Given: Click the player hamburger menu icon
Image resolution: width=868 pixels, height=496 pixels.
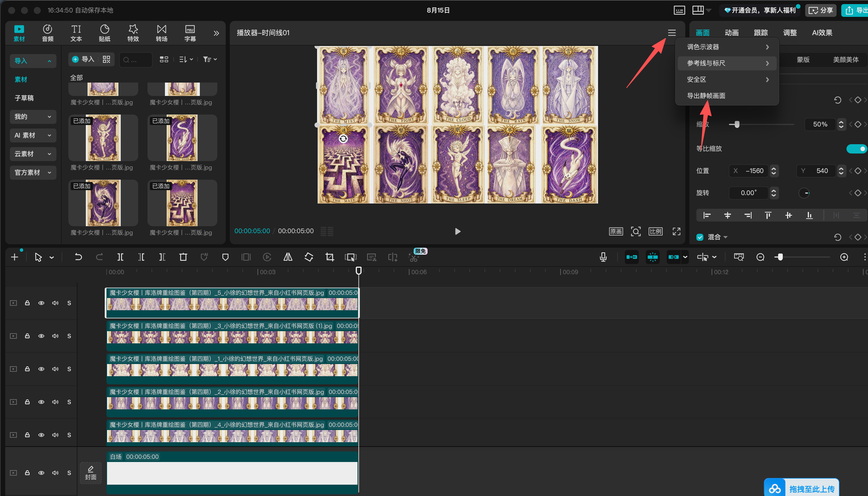Looking at the screenshot, I should click(x=672, y=33).
